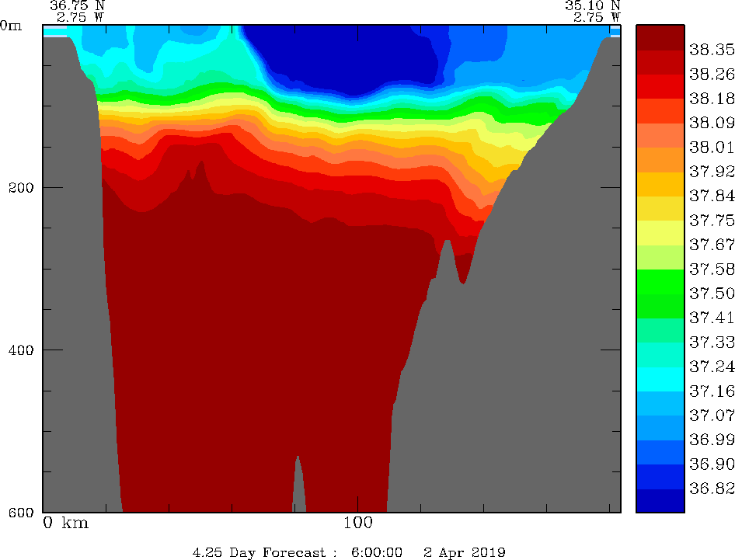Click the 38.26 colorbar label
Screen dimensions: 735x560
(711, 74)
